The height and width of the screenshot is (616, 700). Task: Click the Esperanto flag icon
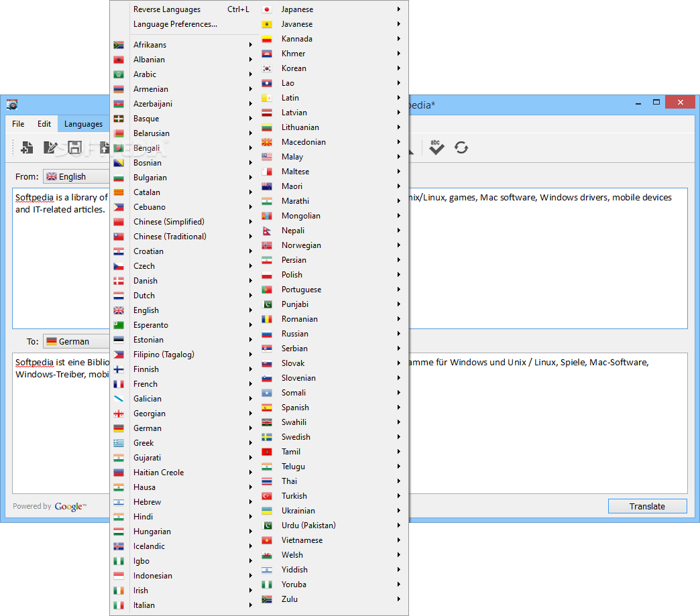119,325
